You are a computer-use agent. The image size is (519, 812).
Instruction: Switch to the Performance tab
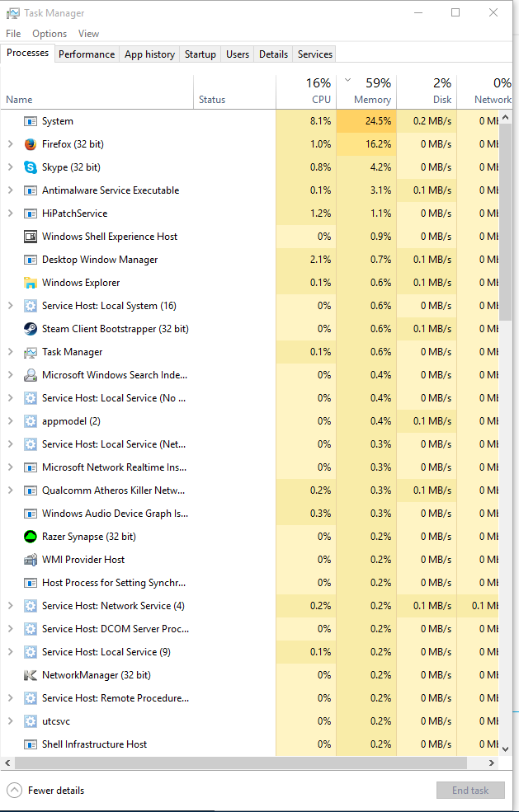87,54
